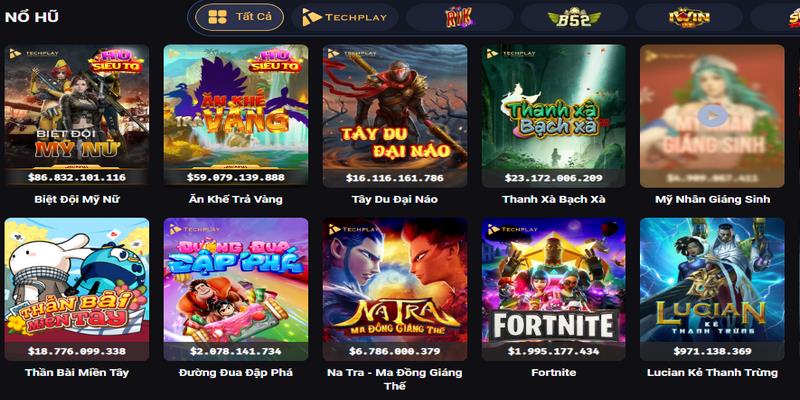Click the grid icon in Tất Cả
The image size is (800, 400).
[217, 17]
